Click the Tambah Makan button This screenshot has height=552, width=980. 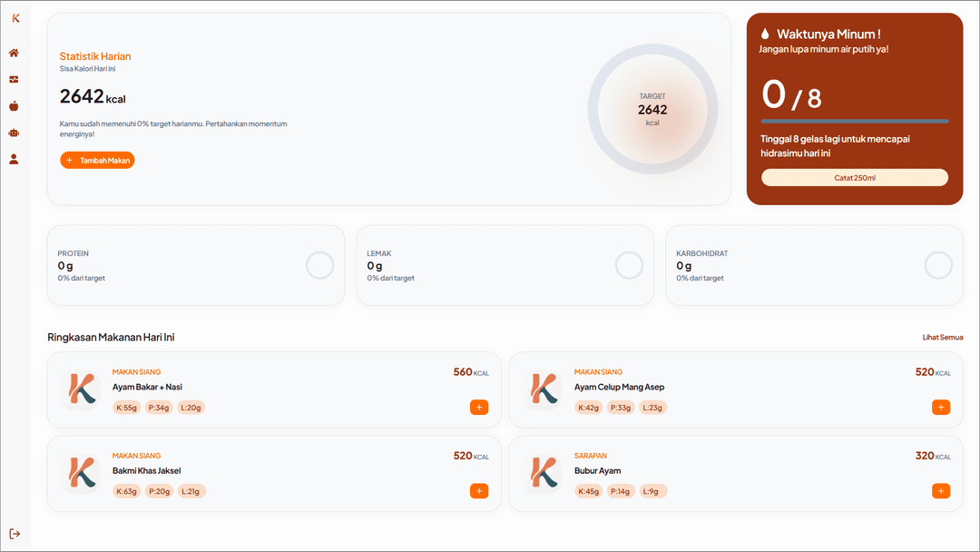click(x=97, y=160)
